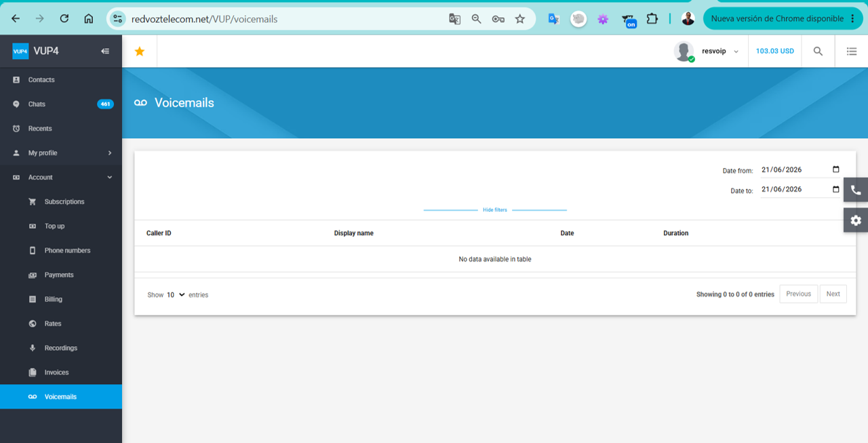Sort by Caller ID column
The image size is (868, 443).
click(x=159, y=233)
